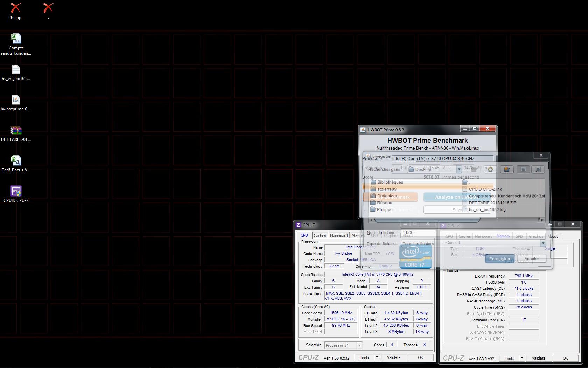Select the CPUID CPU-Z desktop shortcut

point(16,194)
